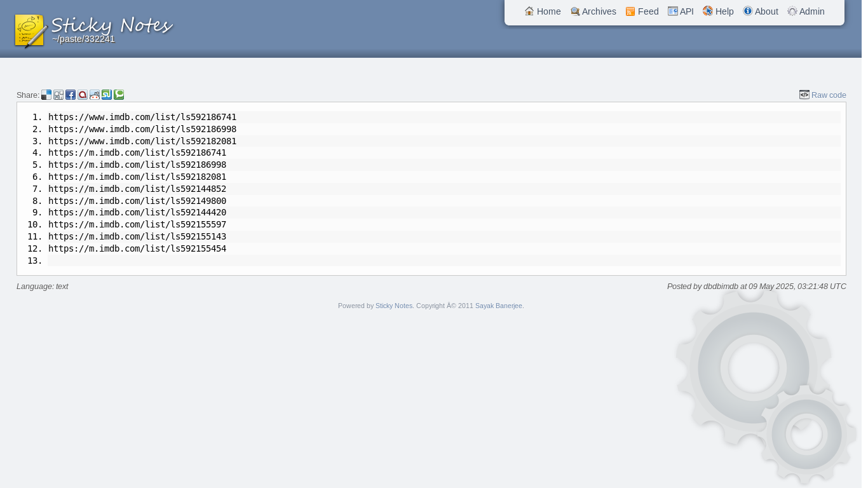Click the Sticky Notes footer link
This screenshot has width=868, height=488.
point(394,306)
